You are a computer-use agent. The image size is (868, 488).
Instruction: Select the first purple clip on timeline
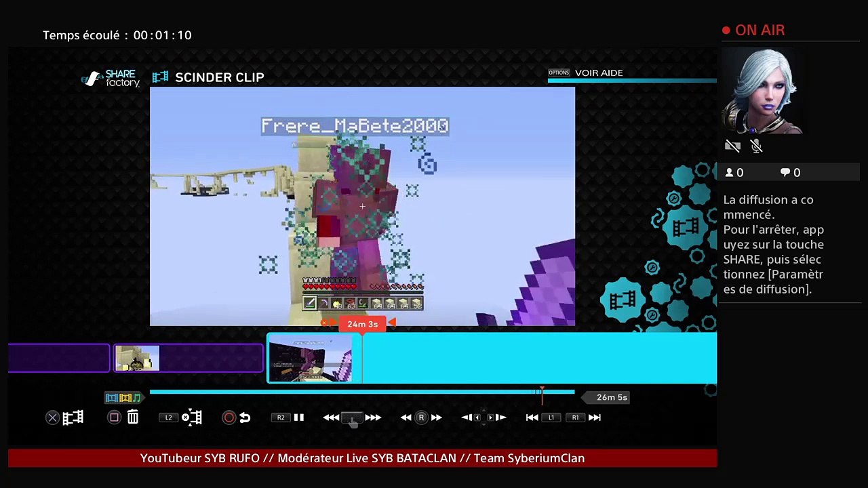59,358
